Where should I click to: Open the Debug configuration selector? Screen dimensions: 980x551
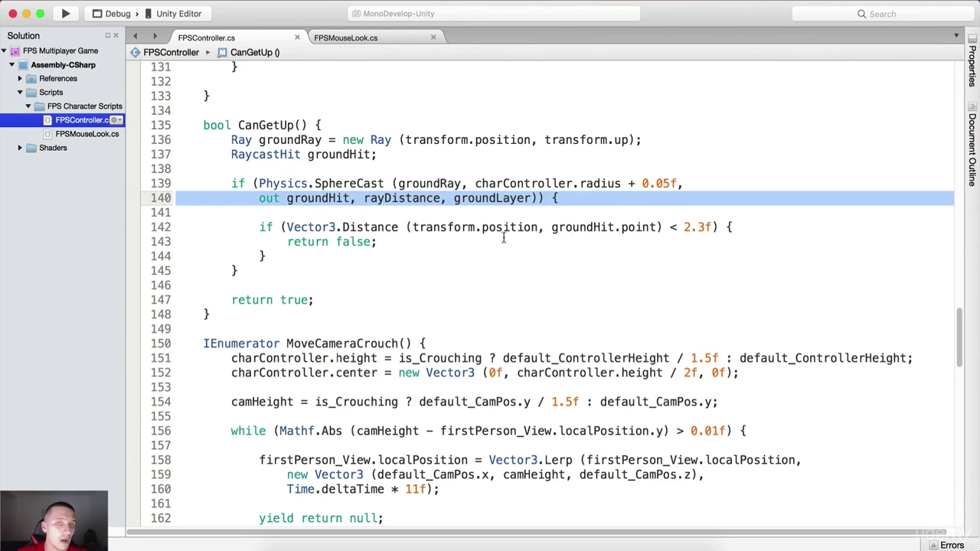[112, 14]
